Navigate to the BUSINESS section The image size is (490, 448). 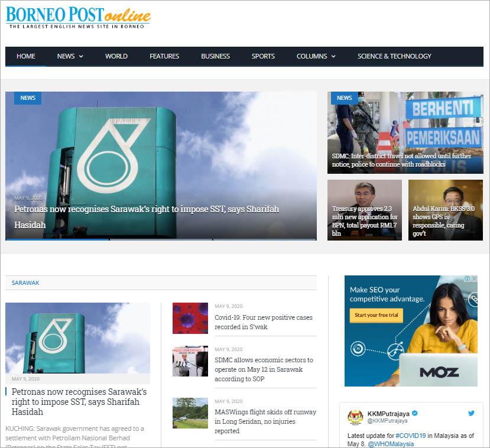point(215,56)
